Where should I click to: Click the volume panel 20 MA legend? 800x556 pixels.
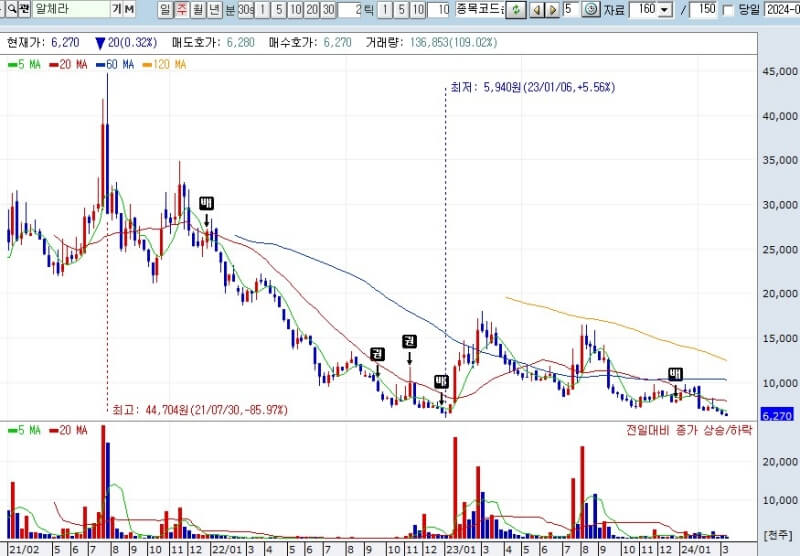coord(68,430)
